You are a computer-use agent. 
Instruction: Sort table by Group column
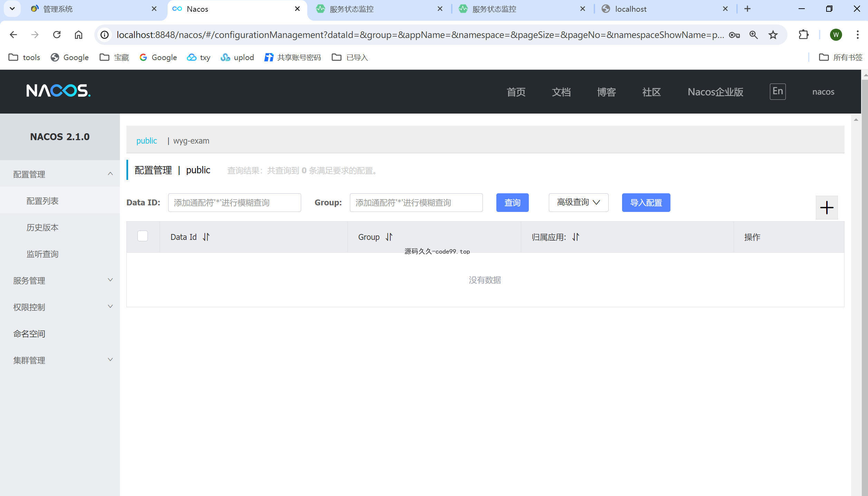tap(389, 237)
